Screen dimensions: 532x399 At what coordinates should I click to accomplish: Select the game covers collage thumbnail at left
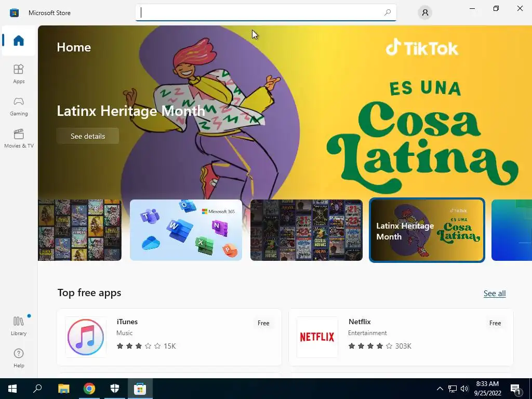(x=79, y=230)
